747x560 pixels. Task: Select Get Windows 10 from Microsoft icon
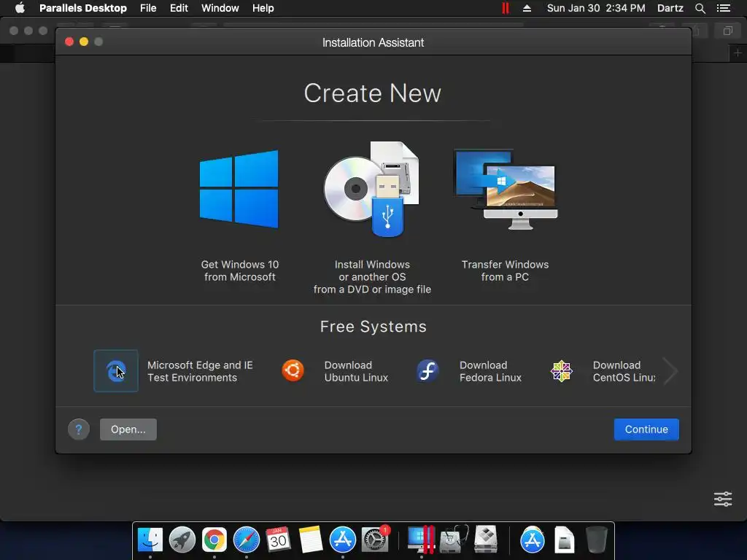[239, 189]
